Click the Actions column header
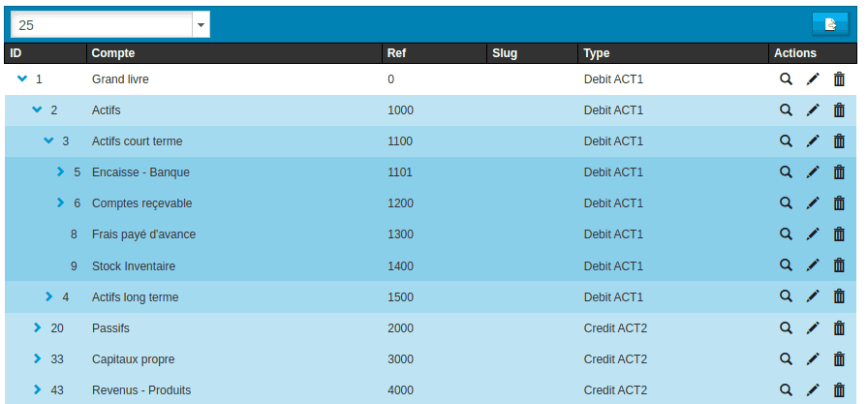 (813, 53)
